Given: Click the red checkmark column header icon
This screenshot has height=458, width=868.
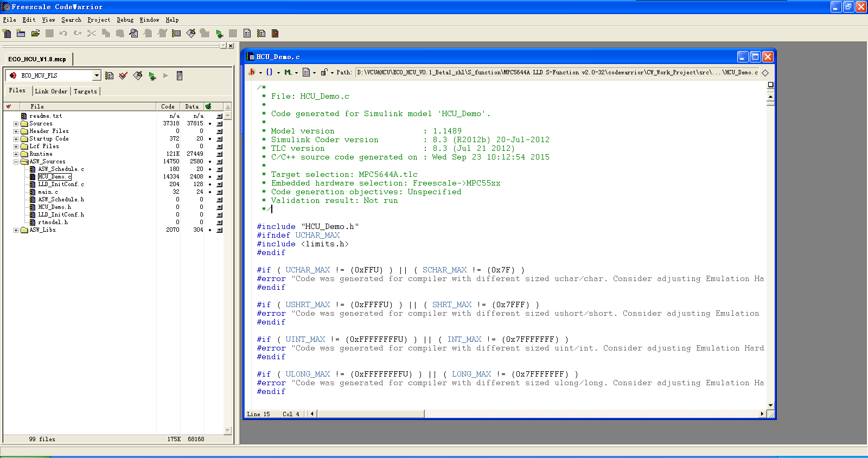Looking at the screenshot, I should (x=9, y=106).
